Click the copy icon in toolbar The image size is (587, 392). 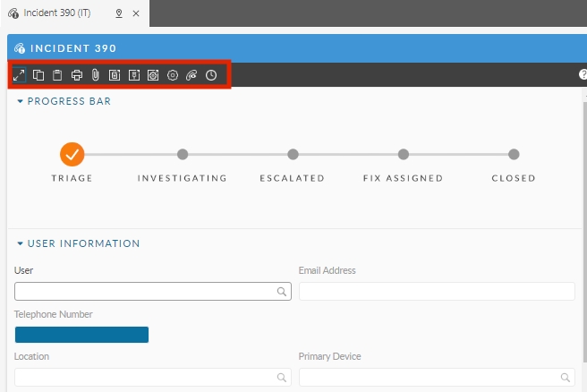coord(38,75)
